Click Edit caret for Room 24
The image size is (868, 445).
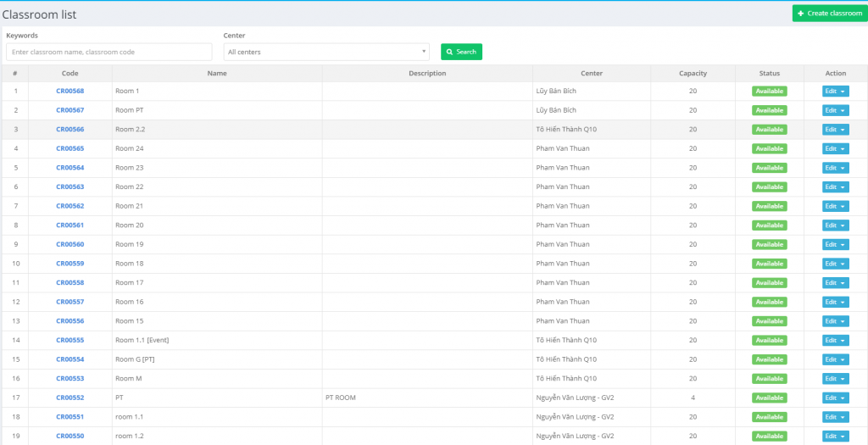click(x=843, y=148)
